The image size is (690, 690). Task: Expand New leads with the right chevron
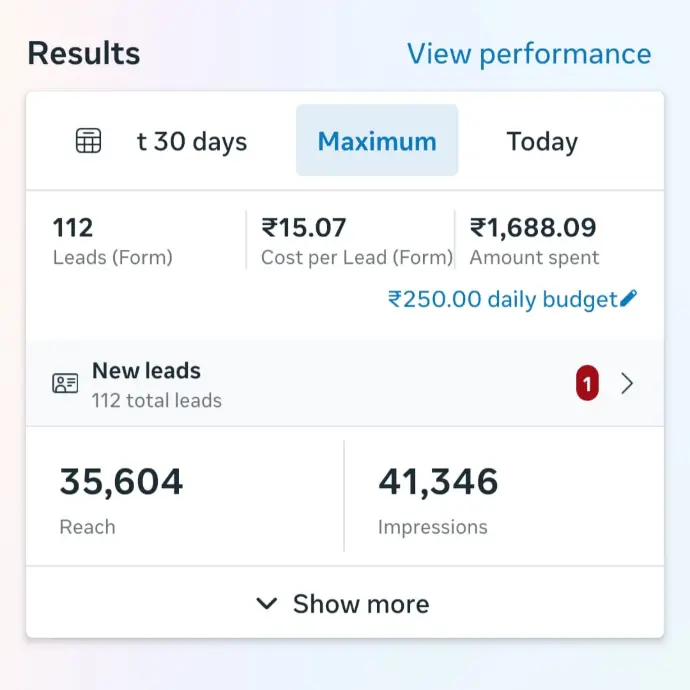[627, 383]
